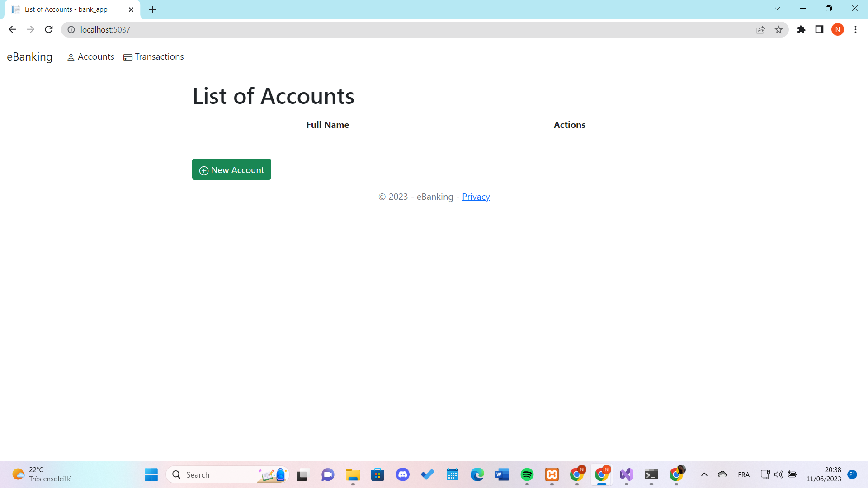Expand the tab search chevron dropdown
This screenshot has height=488, width=868.
click(777, 9)
